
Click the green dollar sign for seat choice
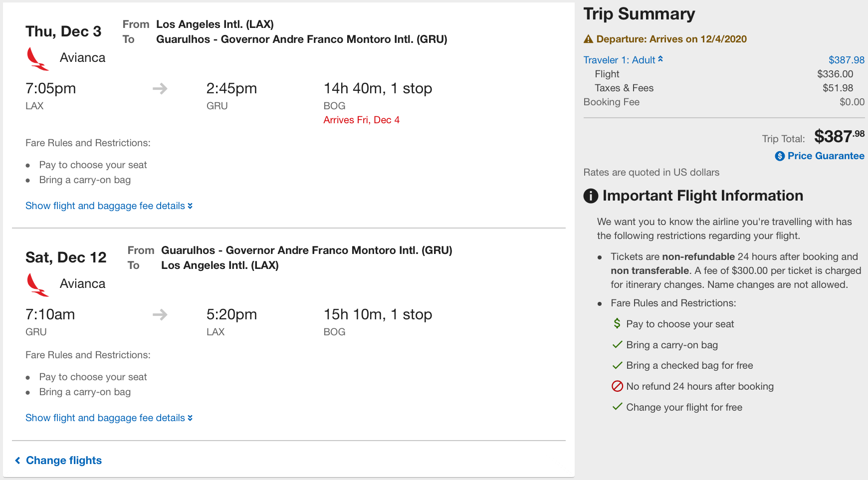[617, 323]
